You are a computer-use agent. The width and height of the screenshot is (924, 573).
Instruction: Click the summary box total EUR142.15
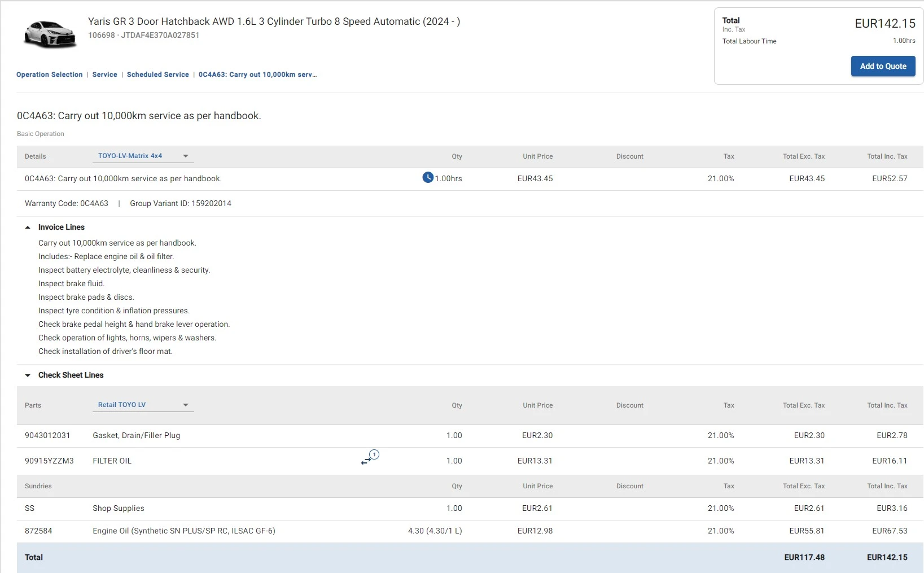click(885, 23)
